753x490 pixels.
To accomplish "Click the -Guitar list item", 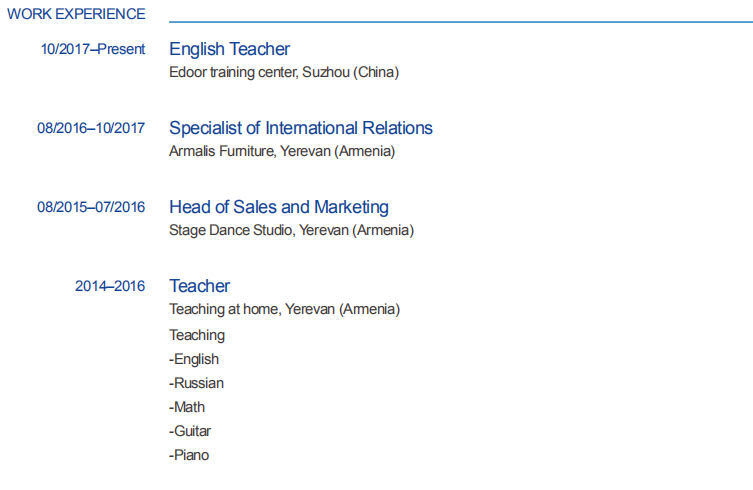I will [x=190, y=431].
